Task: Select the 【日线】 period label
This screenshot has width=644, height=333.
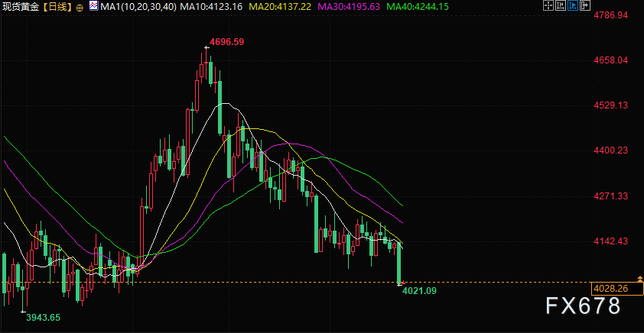Action: coord(57,7)
